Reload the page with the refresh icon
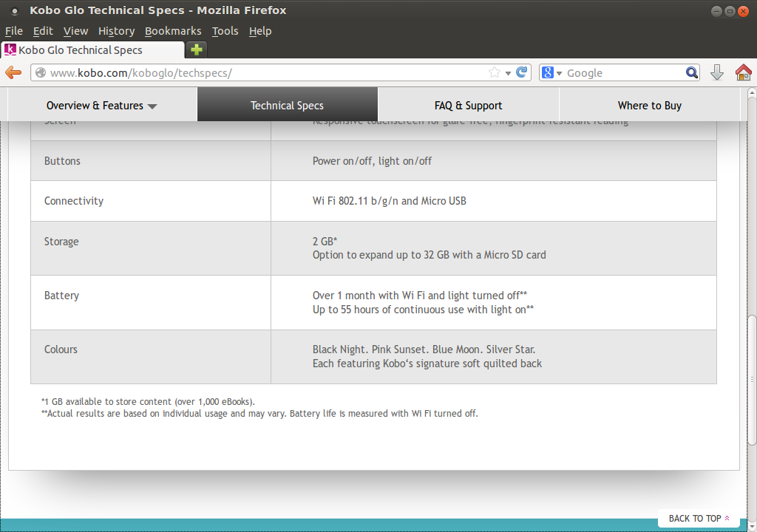The image size is (757, 532). tap(521, 72)
